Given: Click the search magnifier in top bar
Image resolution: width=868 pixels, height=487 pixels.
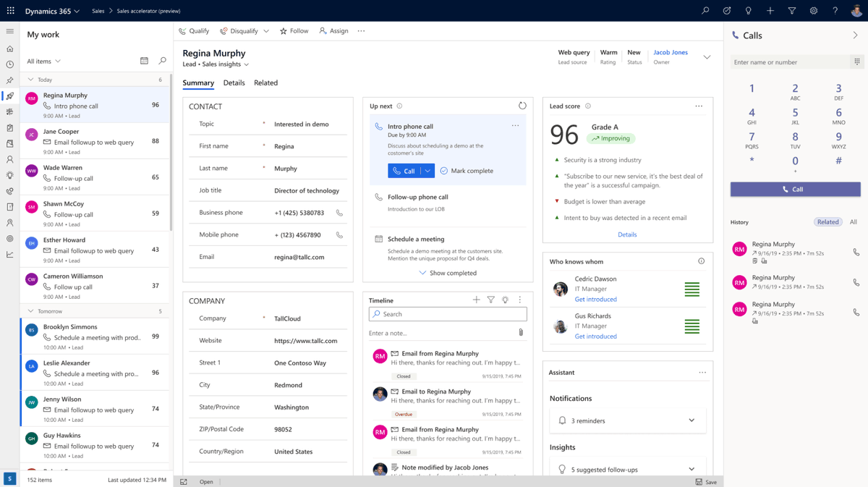Looking at the screenshot, I should point(705,11).
